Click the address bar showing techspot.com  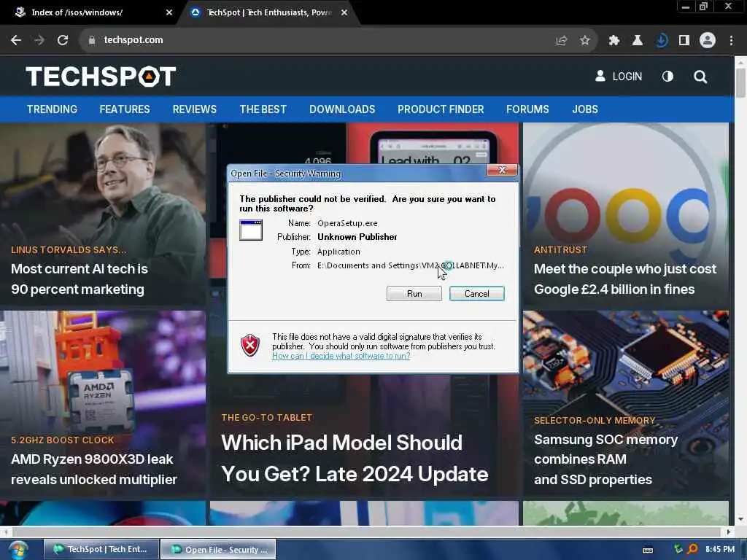click(314, 41)
